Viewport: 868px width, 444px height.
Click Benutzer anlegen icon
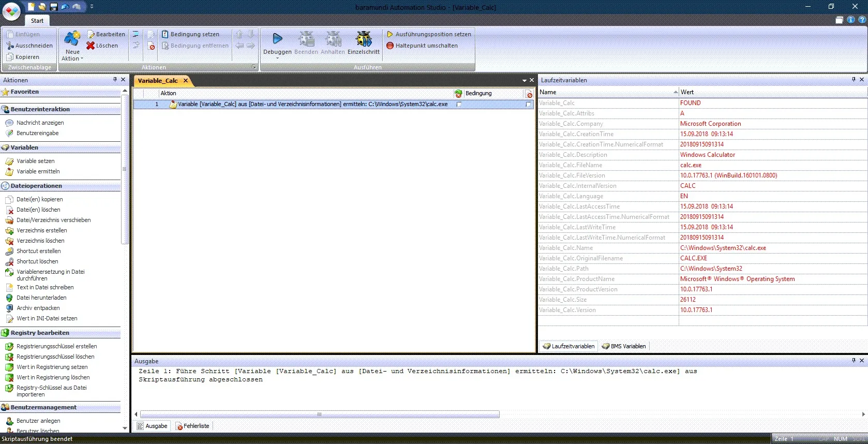[9, 421]
